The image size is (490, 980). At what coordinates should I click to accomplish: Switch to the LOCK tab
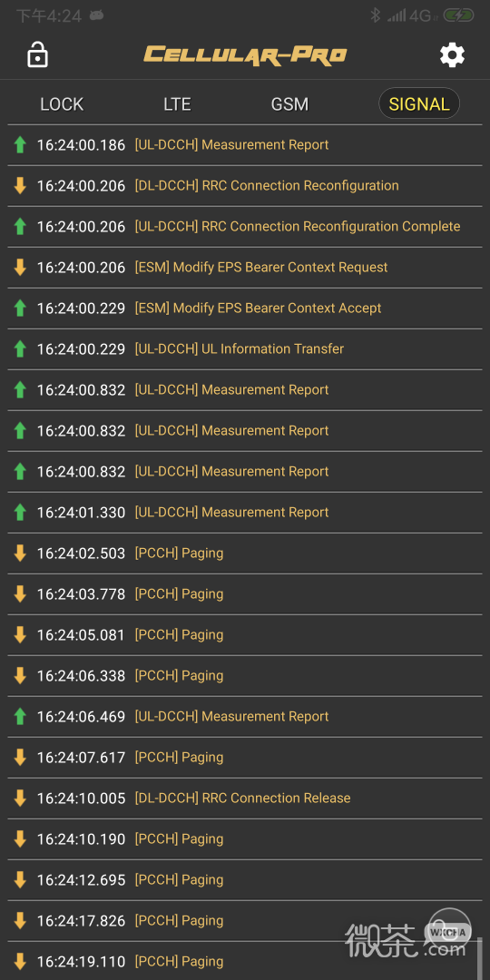[62, 103]
